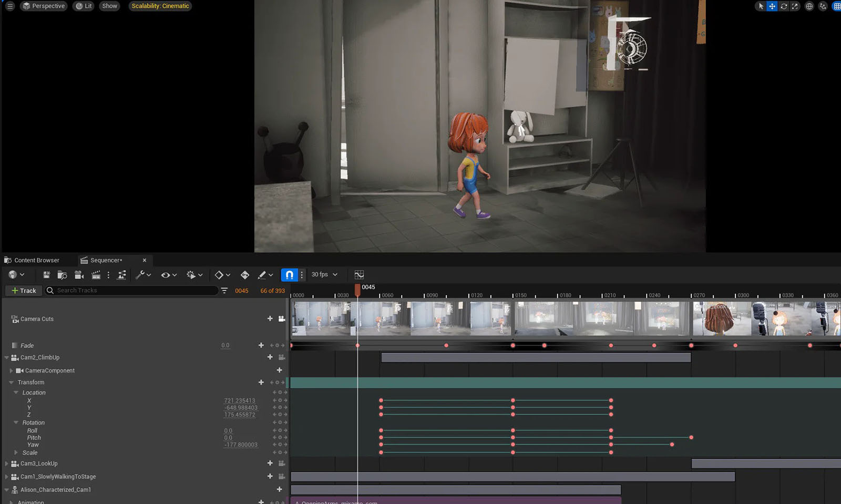This screenshot has width=841, height=504.
Task: Open the Sequencer curve editor
Action: pyautogui.click(x=359, y=275)
